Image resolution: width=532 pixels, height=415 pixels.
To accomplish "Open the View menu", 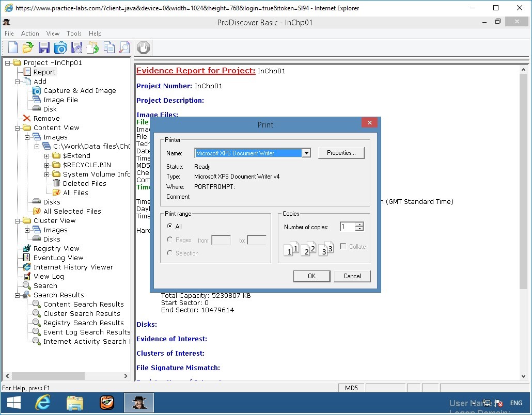I will [x=53, y=33].
